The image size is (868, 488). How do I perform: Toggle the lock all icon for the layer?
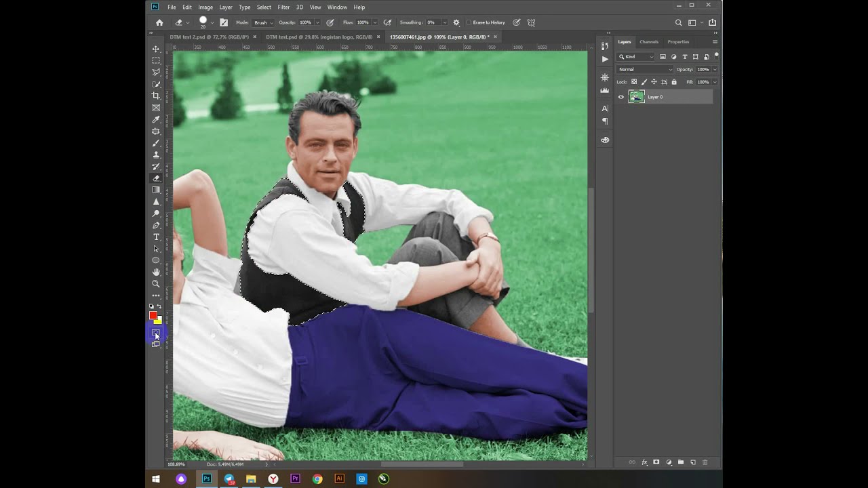tap(673, 82)
